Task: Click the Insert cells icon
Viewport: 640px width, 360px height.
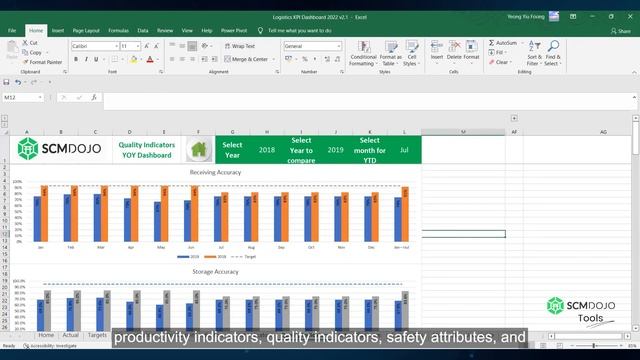Action: tap(436, 47)
